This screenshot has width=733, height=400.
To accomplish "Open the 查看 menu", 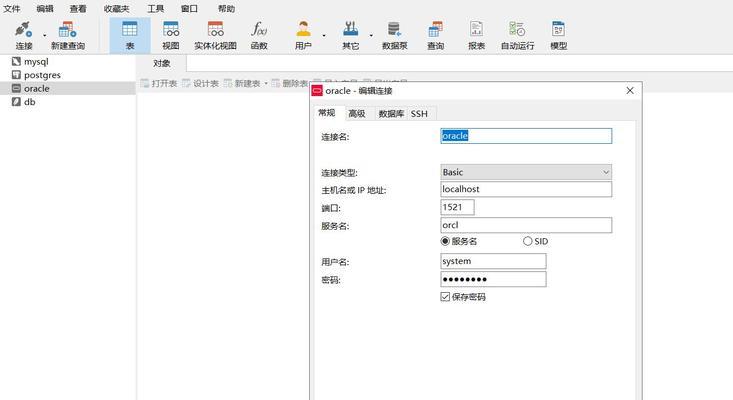I will click(78, 8).
